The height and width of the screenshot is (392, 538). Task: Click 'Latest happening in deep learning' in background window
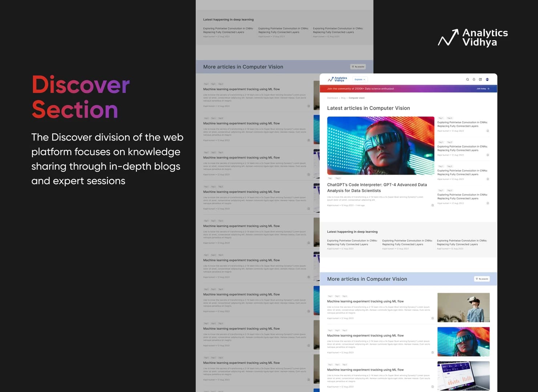[x=228, y=20]
